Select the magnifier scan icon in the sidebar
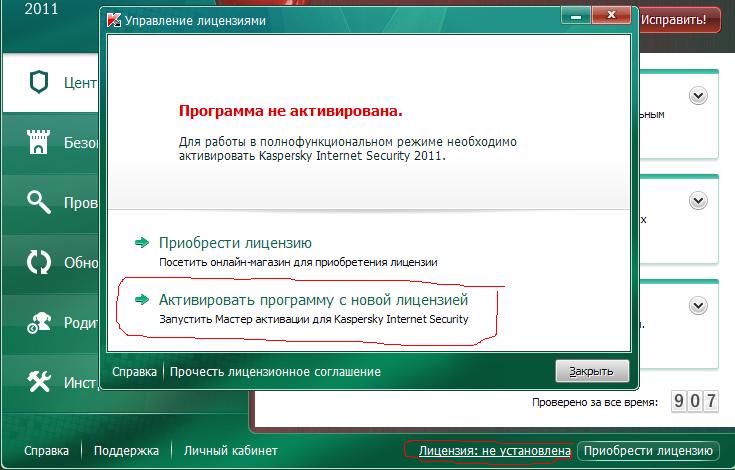Image resolution: width=735 pixels, height=470 pixels. pos(38,202)
